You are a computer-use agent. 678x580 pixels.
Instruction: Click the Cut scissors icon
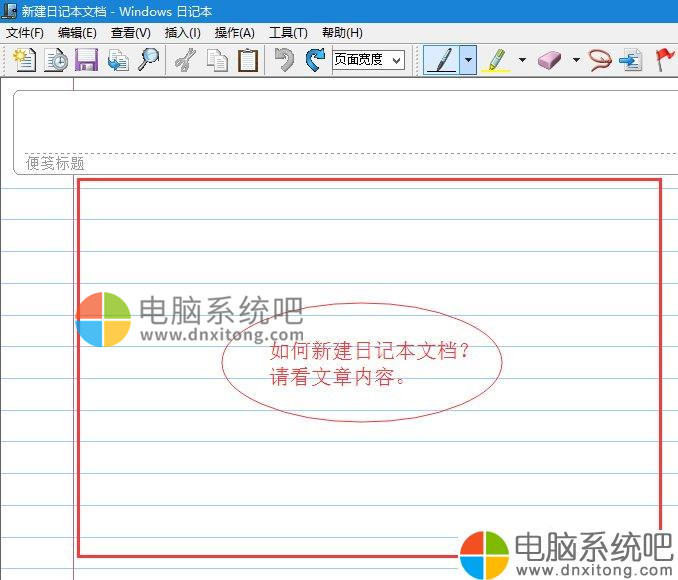[x=185, y=60]
